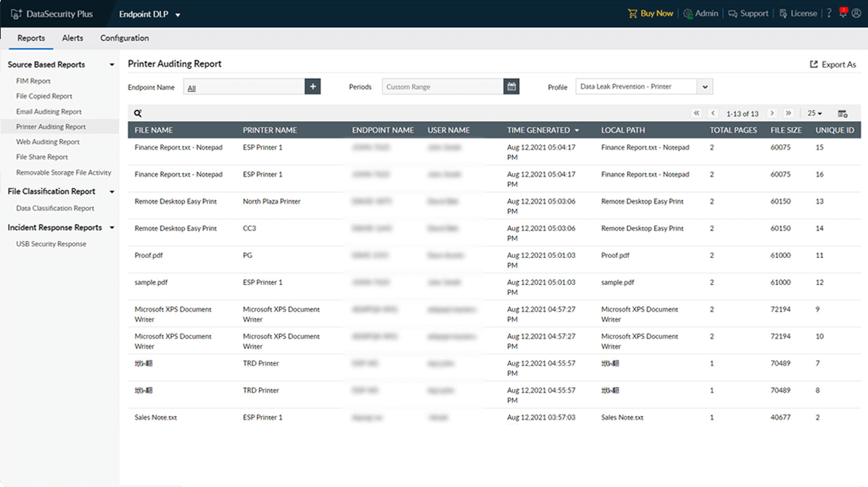Viewport: 868px width, 487px height.
Task: Sort by the PRINTER NAME column header
Action: click(x=270, y=130)
